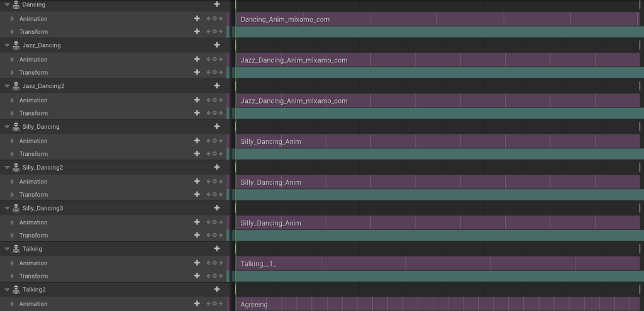Expand the Transform track under Silly_Dancing3

tap(12, 236)
